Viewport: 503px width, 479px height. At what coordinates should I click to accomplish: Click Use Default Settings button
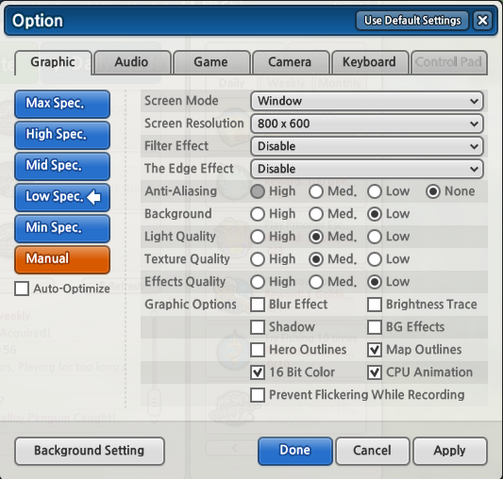(412, 20)
